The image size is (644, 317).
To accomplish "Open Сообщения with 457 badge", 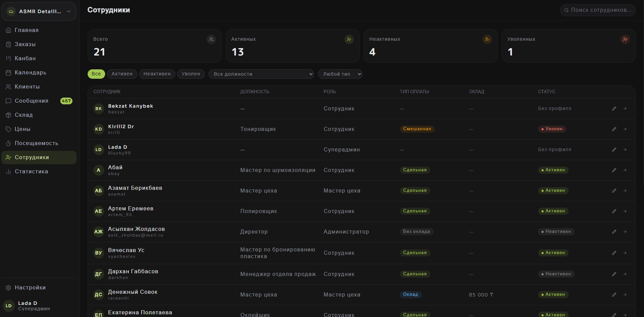I will click(39, 101).
